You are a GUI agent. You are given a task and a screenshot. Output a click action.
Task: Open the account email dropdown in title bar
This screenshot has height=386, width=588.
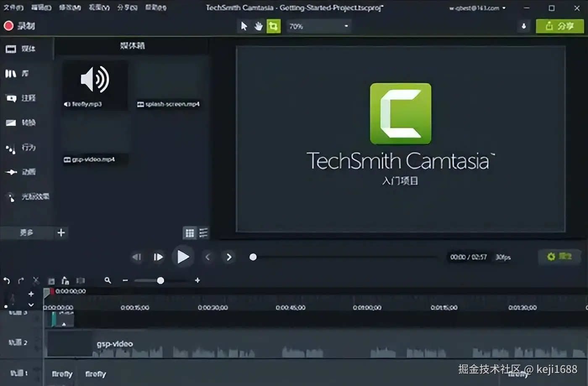point(478,8)
